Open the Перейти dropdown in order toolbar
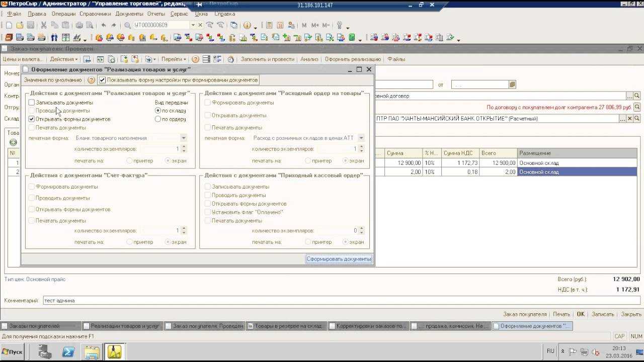The width and height of the screenshot is (644, 362). [174, 59]
